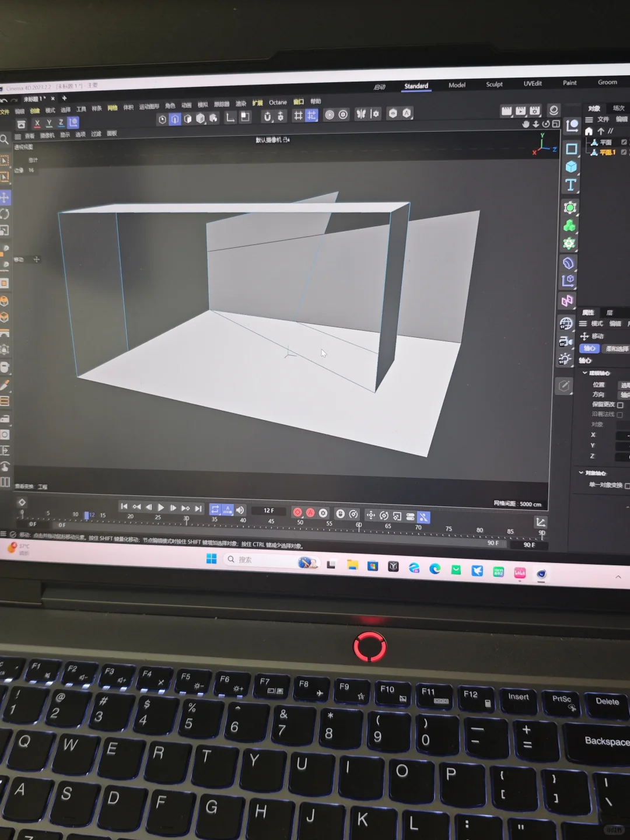Click the Model mode cube icon

(201, 118)
